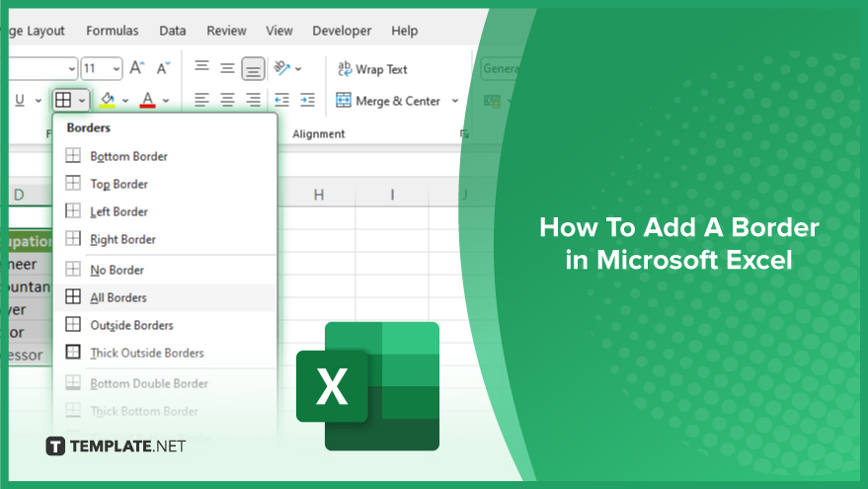Click the Orientation text rotate icon
868x489 pixels.
coord(282,69)
